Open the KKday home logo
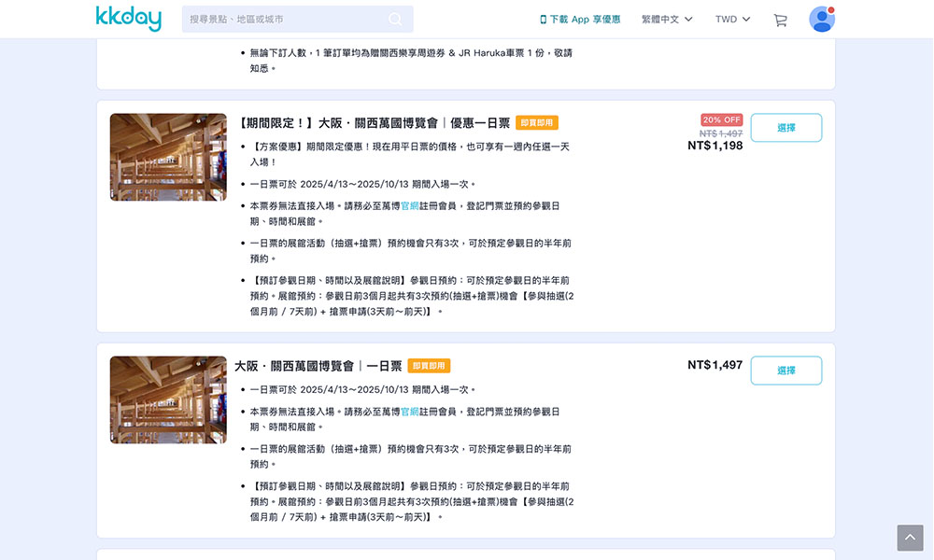 click(129, 19)
